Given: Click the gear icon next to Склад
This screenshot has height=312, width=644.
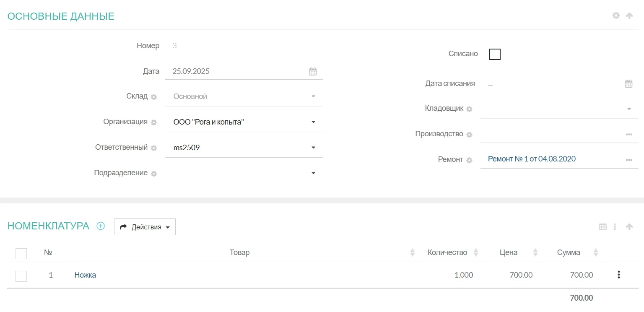Looking at the screenshot, I should point(154,97).
